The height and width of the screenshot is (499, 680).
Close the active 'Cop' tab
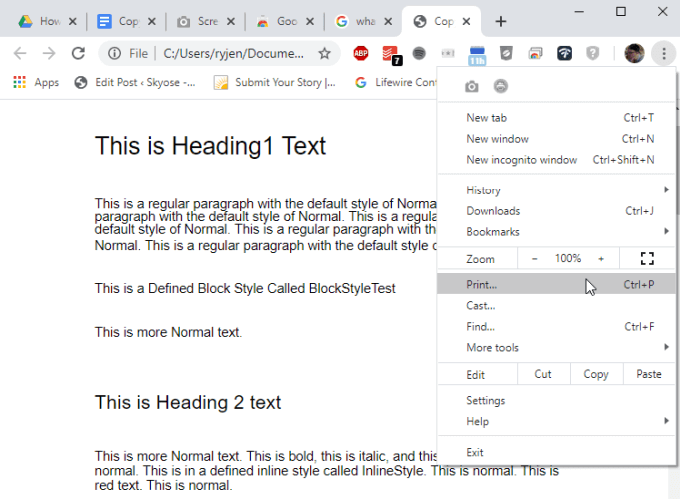point(466,21)
